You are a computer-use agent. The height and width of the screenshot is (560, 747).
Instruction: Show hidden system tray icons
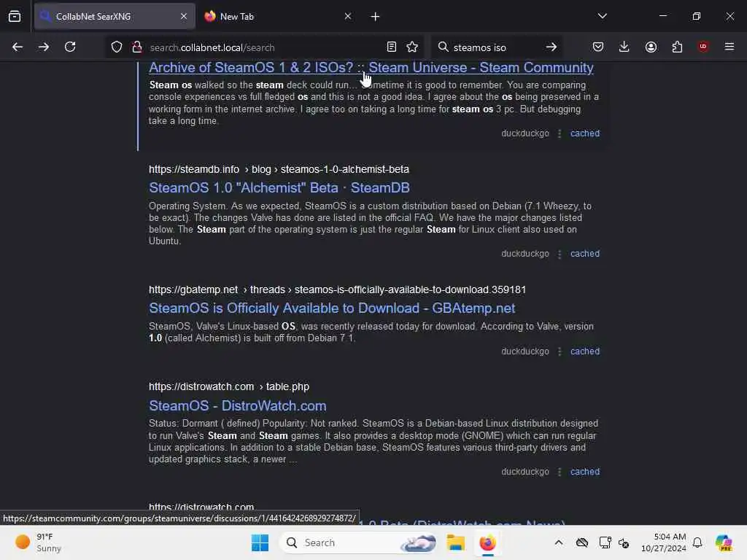point(559,542)
